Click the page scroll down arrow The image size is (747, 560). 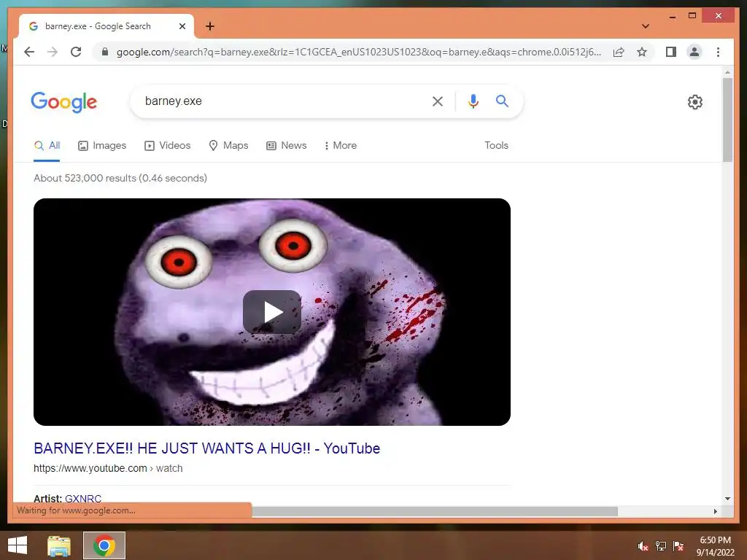pyautogui.click(x=727, y=499)
